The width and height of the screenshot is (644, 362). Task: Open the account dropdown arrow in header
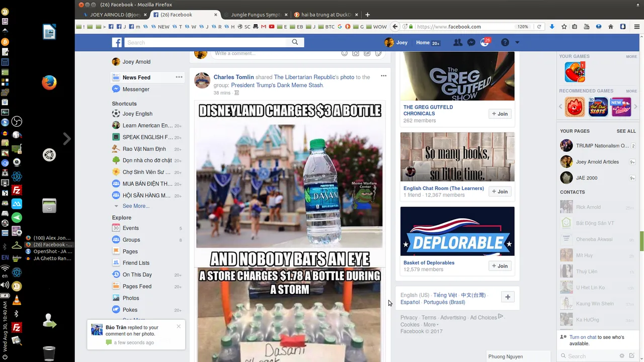pyautogui.click(x=517, y=43)
